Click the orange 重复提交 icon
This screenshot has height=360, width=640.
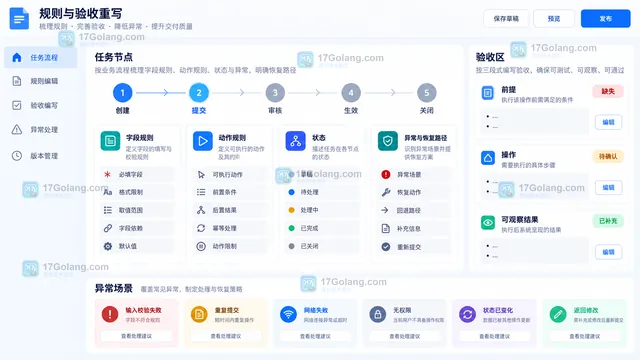pyautogui.click(x=199, y=314)
